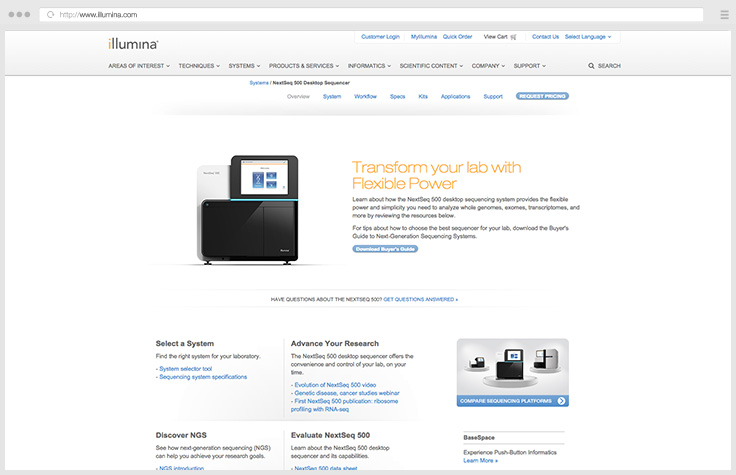Click the Download Buyer's Guide button
The image size is (736, 475).
(x=385, y=248)
